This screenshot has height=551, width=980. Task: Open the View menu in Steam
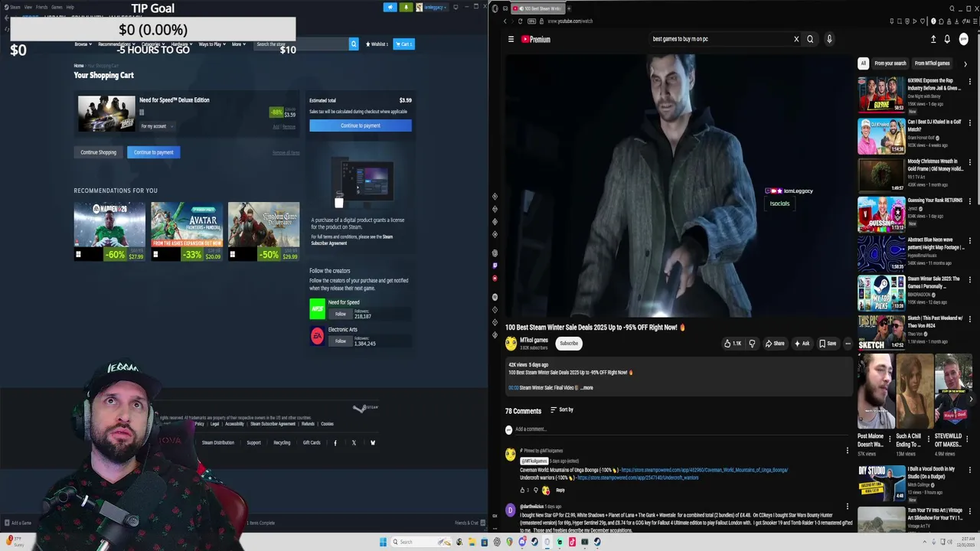(28, 7)
